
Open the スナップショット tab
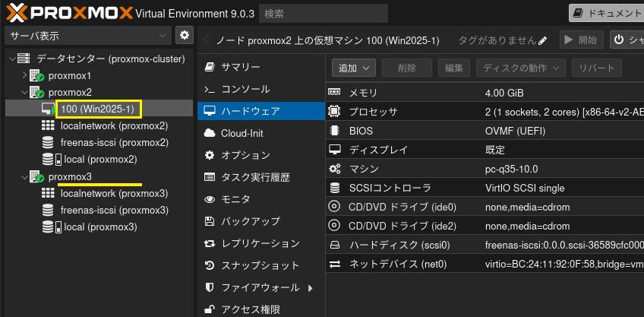[261, 265]
